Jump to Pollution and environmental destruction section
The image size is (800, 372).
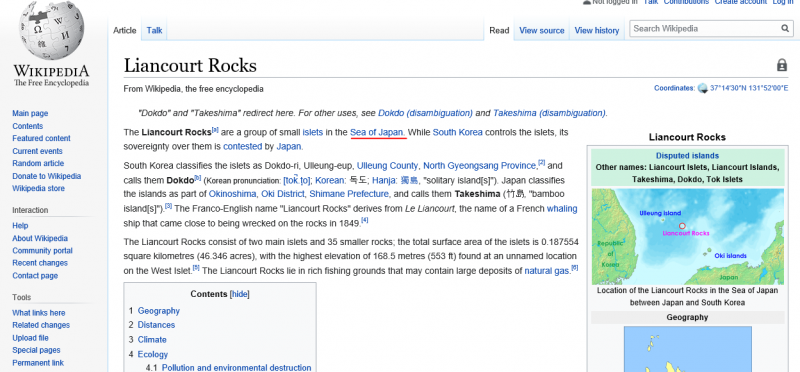pyautogui.click(x=236, y=367)
